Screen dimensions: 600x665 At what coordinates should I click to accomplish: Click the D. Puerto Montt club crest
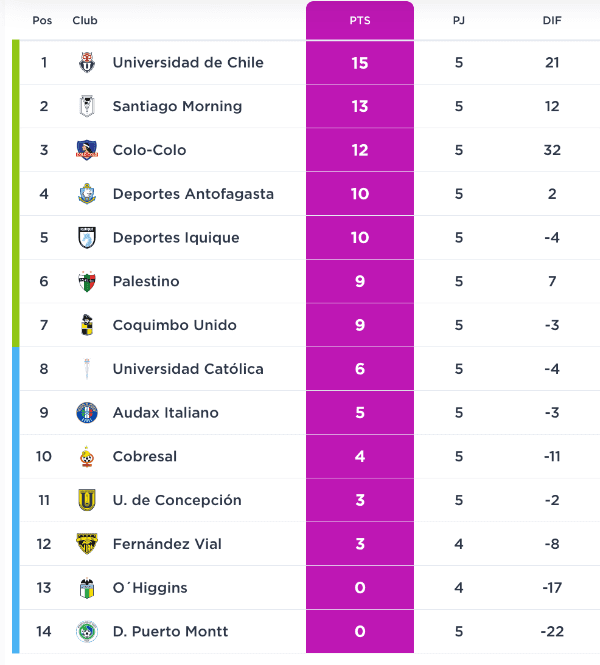click(87, 632)
